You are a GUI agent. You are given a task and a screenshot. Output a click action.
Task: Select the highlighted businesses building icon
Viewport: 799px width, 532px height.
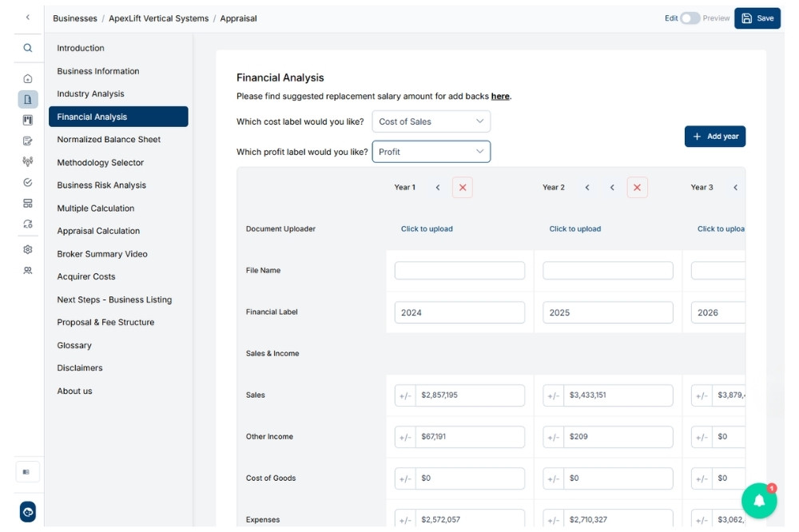click(x=27, y=99)
